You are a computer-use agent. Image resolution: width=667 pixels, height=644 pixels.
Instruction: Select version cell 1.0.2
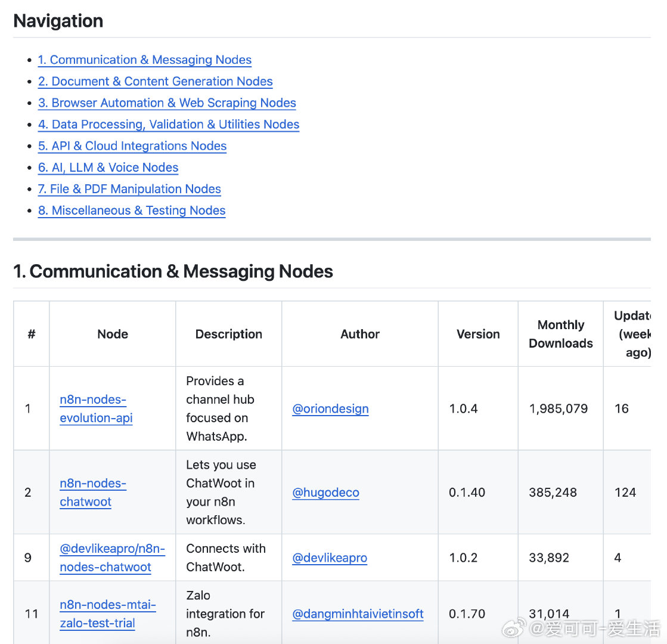tap(463, 558)
